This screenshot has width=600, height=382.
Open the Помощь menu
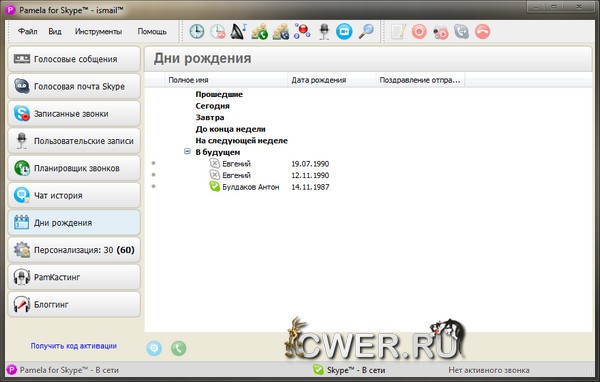(152, 31)
